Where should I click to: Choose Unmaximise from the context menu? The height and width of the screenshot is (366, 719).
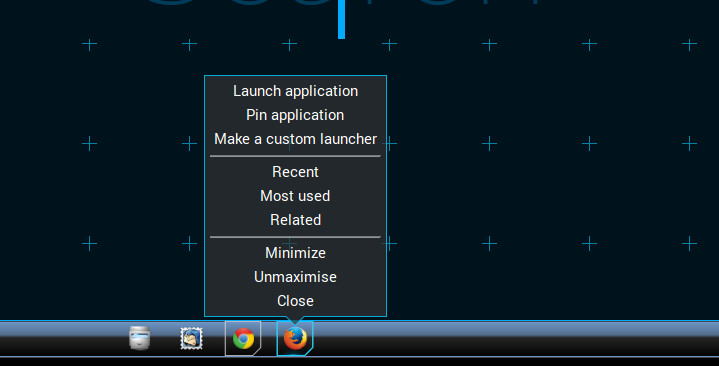[295, 277]
